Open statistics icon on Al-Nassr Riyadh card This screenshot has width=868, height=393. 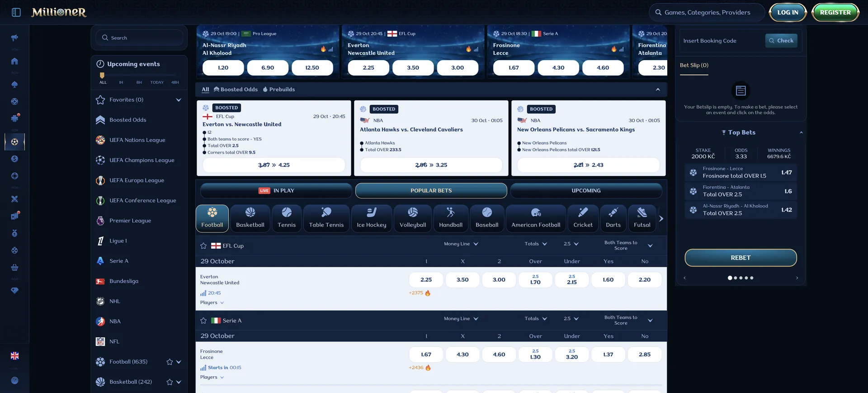click(x=330, y=49)
